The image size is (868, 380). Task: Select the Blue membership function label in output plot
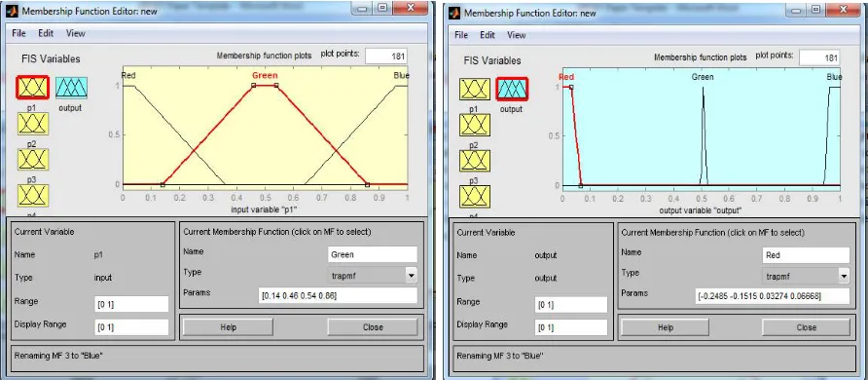(x=834, y=77)
